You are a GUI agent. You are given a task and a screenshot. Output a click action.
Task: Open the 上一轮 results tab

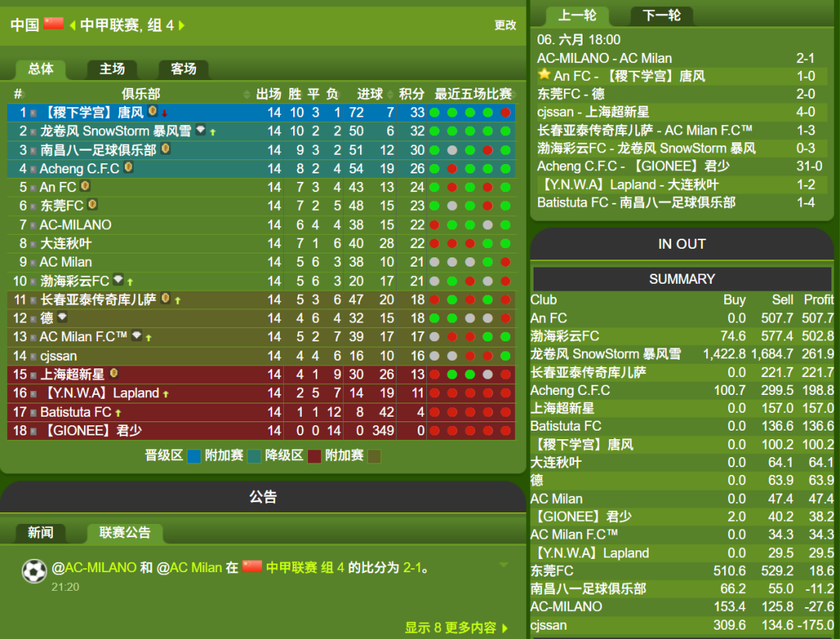pos(577,16)
